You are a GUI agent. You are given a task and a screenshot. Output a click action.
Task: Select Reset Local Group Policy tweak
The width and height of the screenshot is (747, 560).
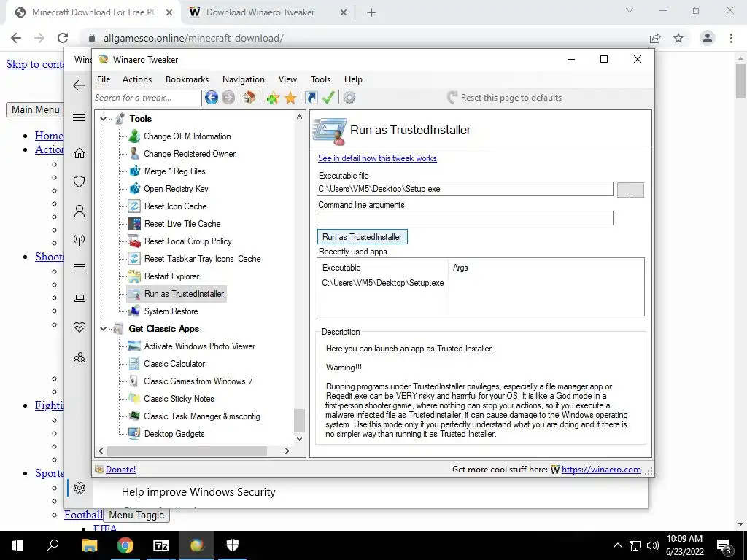tap(188, 241)
